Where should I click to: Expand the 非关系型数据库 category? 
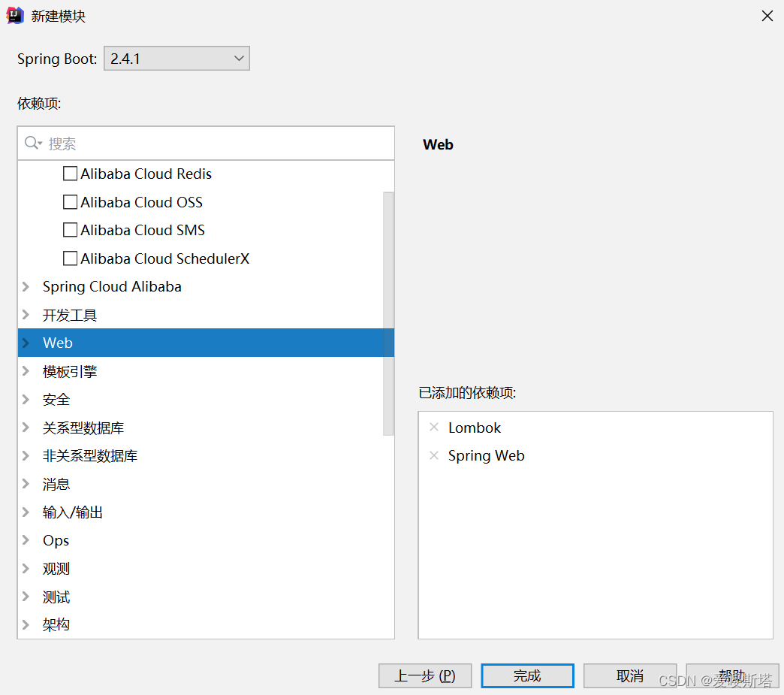[26, 455]
